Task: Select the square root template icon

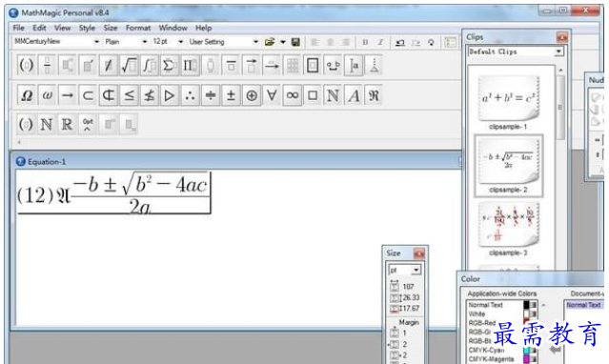Action: point(129,65)
